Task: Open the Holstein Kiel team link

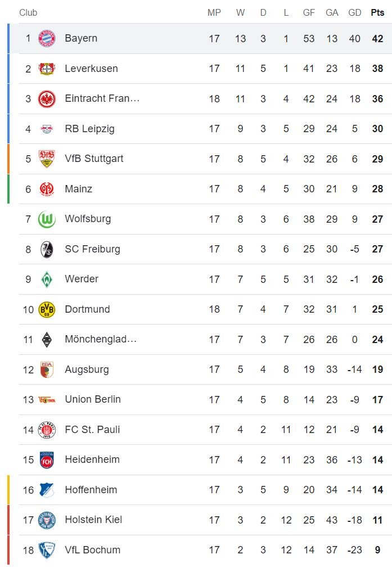Action: pyautogui.click(x=93, y=520)
